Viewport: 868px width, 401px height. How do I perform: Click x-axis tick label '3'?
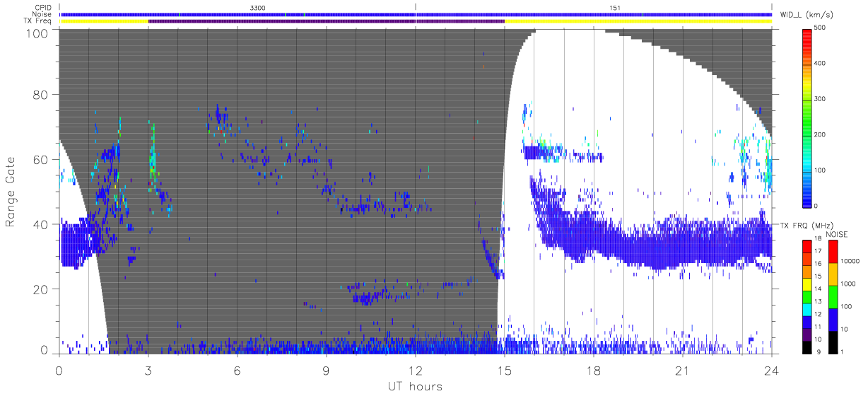pyautogui.click(x=148, y=370)
